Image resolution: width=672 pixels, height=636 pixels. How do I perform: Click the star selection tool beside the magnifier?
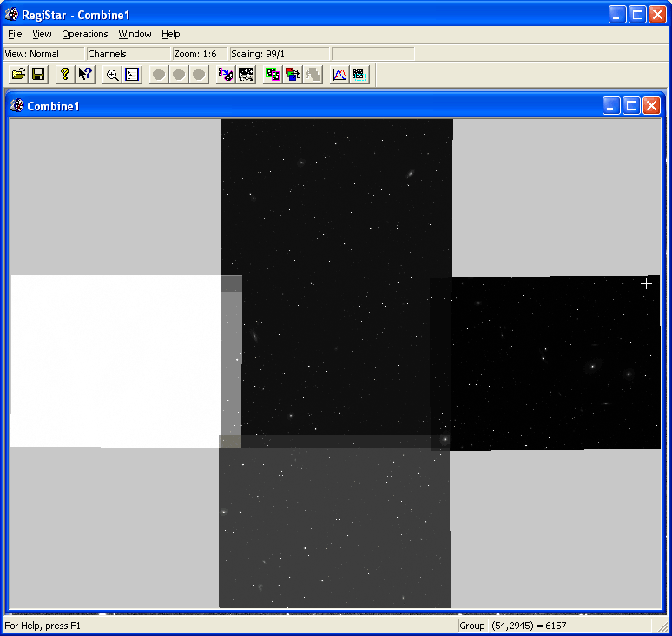(x=132, y=75)
